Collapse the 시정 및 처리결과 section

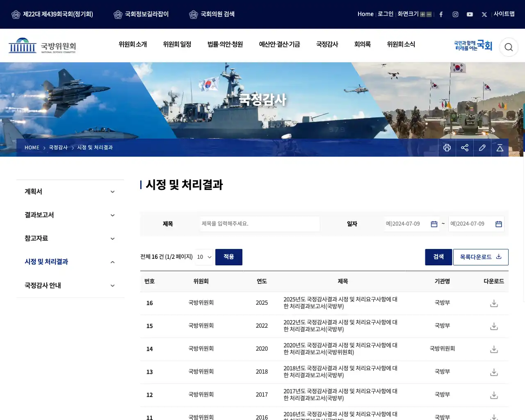(x=70, y=262)
